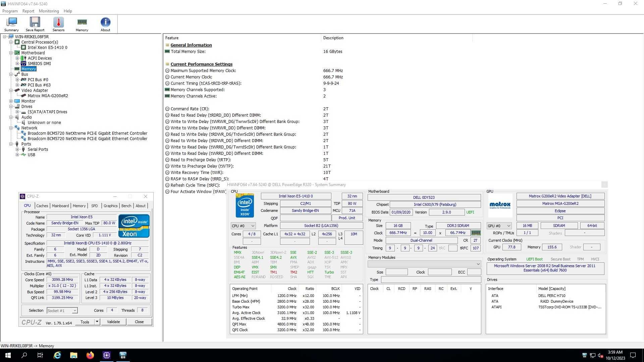Select the Intel Xeon E5-1410 0 tree node

click(47, 48)
